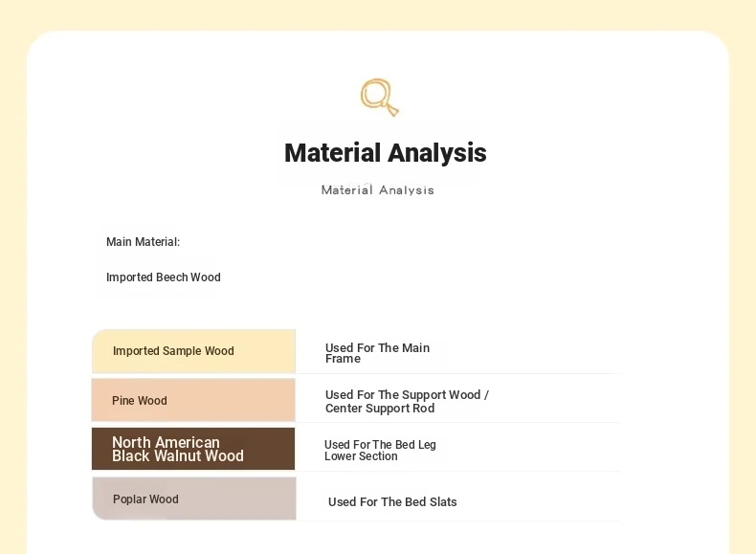756x554 pixels.
Task: Click the Pine Wood peach swatch
Action: pos(193,400)
